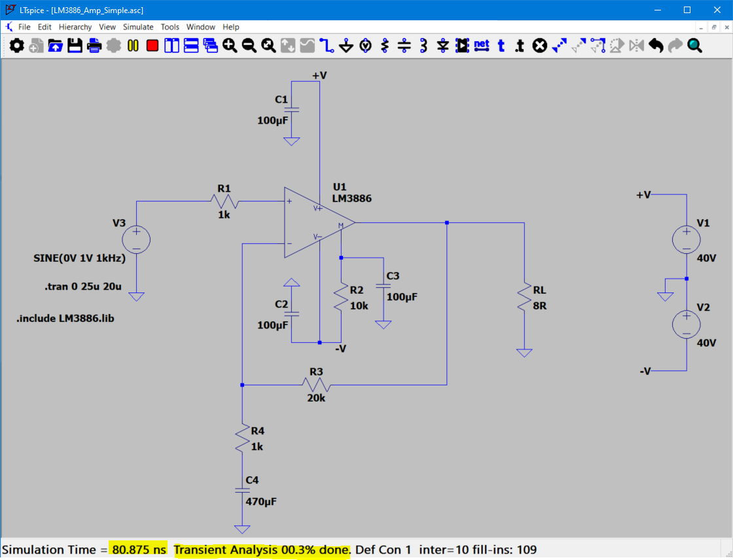Click the 40V value of V1
Viewport: 733px width, 560px height.
click(706, 258)
